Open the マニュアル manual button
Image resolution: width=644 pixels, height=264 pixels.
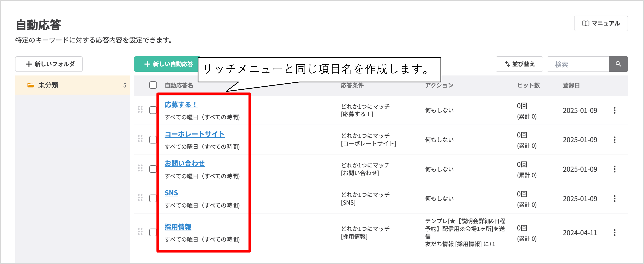[601, 23]
